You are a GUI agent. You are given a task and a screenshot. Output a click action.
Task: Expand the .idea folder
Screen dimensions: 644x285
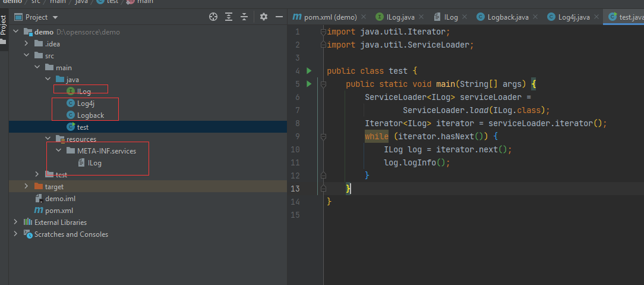pyautogui.click(x=26, y=43)
